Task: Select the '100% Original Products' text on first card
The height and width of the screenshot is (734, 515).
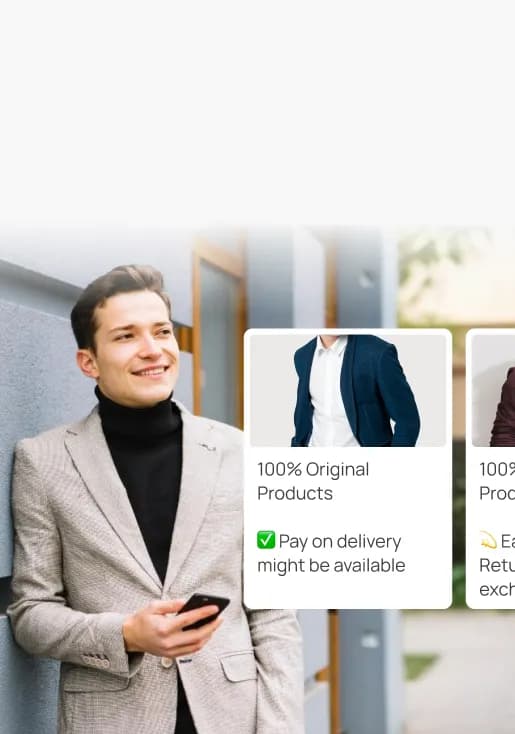Action: pos(313,481)
